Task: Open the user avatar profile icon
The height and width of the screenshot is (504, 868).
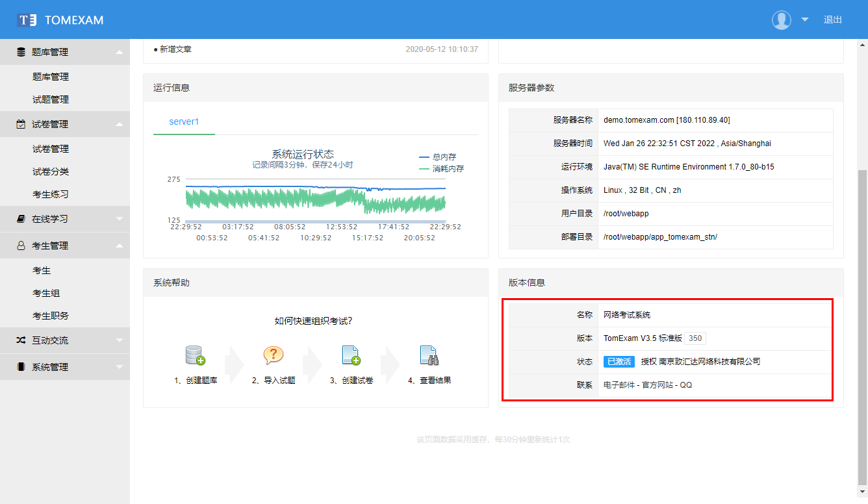Action: [781, 19]
